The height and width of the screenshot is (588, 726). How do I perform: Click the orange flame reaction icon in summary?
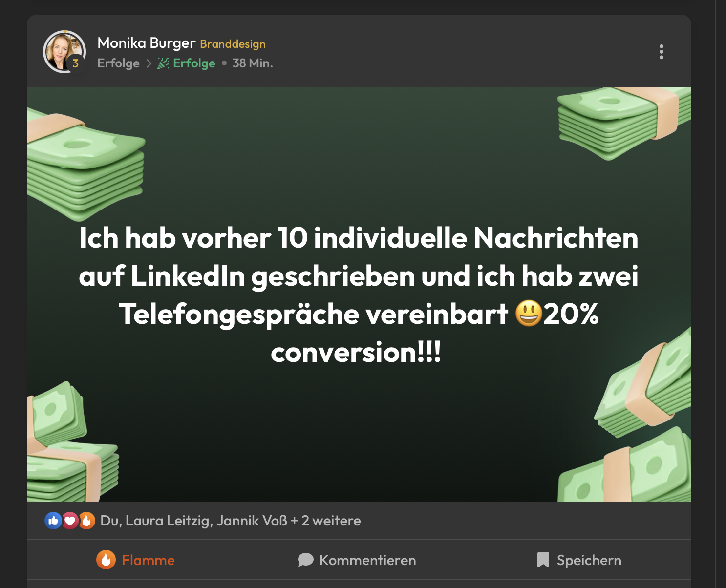click(86, 521)
